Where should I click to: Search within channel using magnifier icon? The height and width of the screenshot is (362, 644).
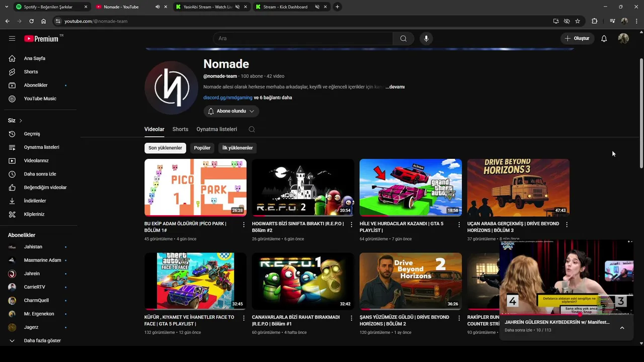pos(252,129)
